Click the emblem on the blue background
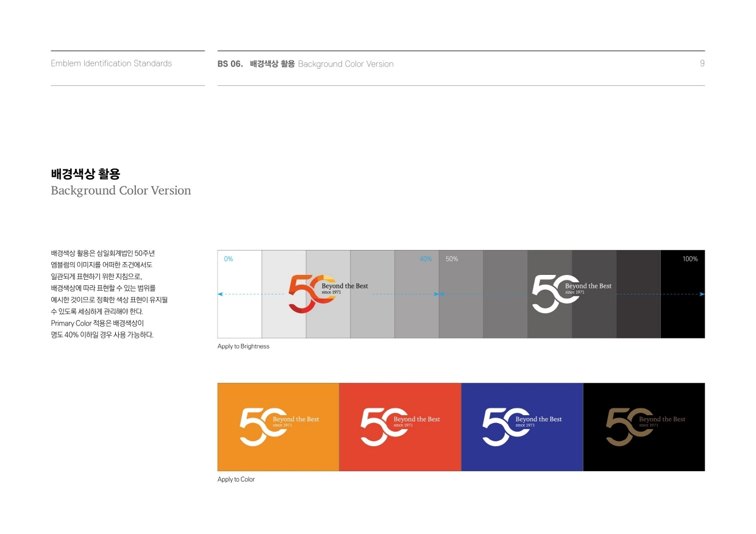 (522, 427)
